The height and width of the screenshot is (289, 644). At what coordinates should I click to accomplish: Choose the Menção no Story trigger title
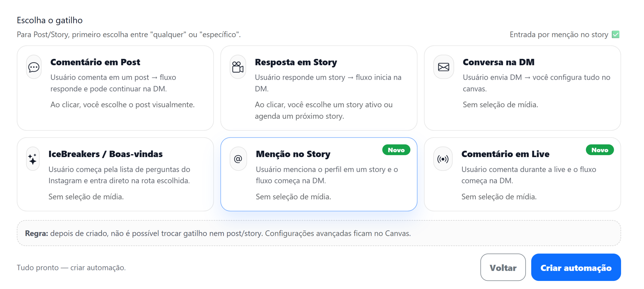[x=293, y=154]
